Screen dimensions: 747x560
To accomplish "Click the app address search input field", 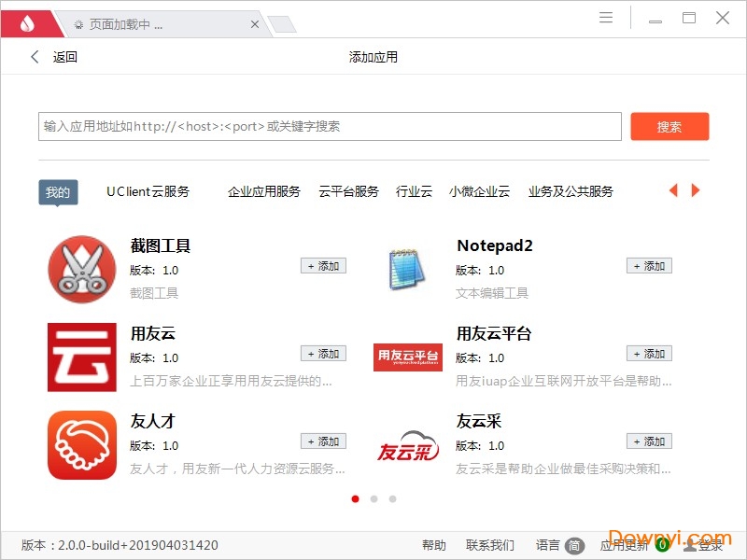I will 330,126.
